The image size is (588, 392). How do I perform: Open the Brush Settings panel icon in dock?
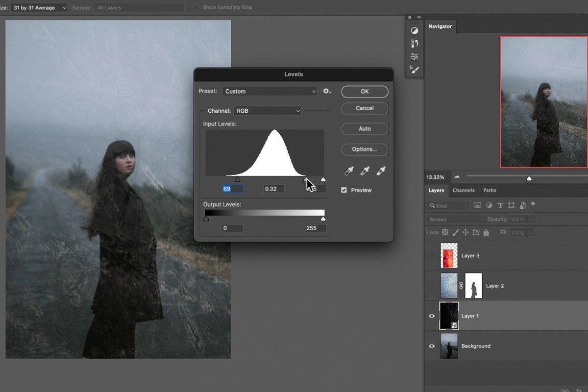click(415, 70)
